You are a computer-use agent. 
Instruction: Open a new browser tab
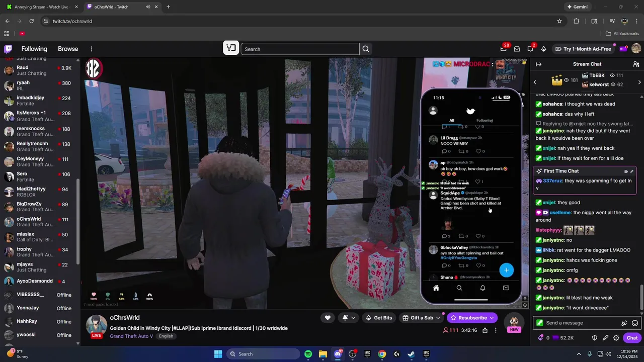pyautogui.click(x=168, y=7)
